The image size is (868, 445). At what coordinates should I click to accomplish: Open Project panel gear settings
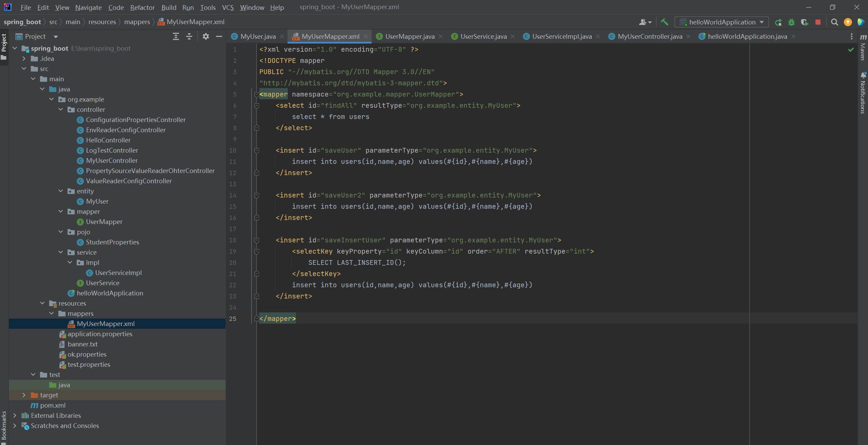206,36
